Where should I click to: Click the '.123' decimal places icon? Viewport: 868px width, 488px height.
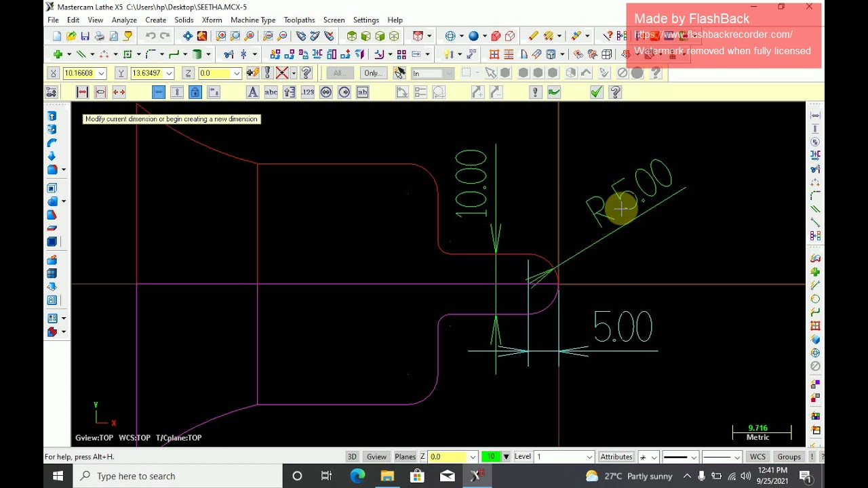(308, 92)
